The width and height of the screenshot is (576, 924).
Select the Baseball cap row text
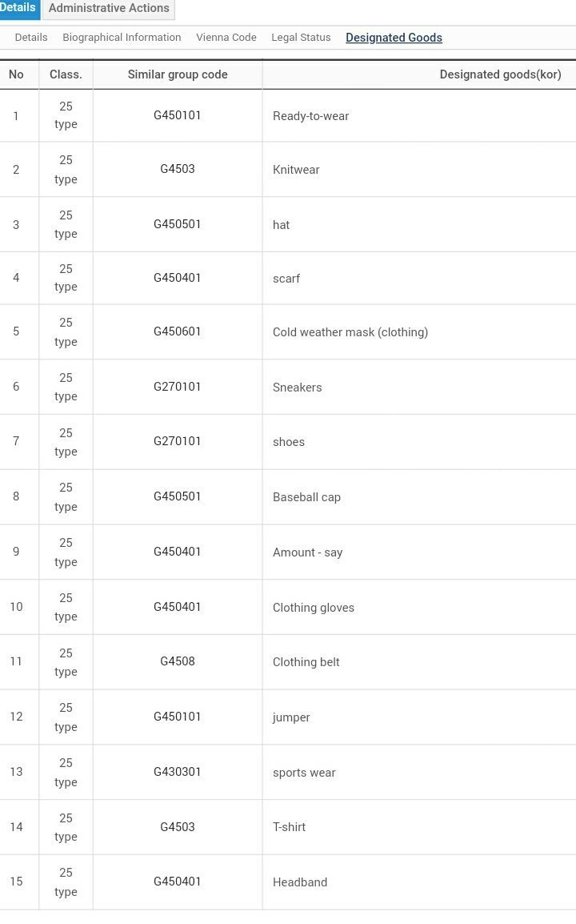tap(306, 497)
